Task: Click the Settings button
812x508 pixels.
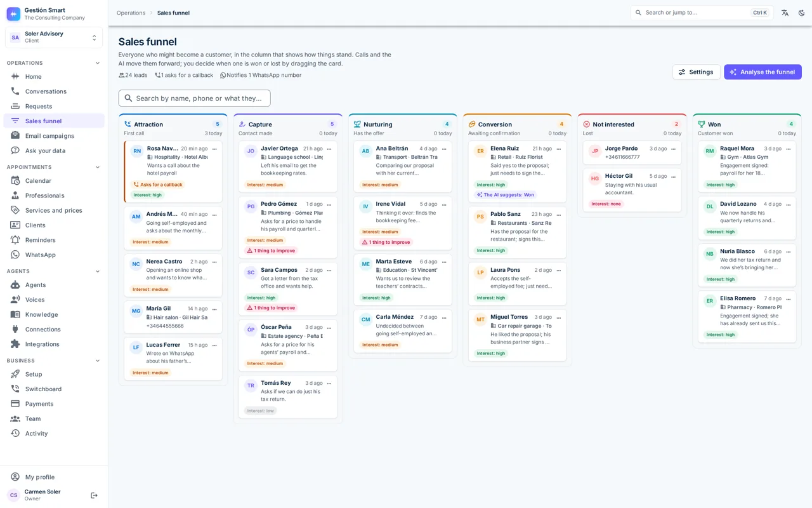Action: pos(696,72)
